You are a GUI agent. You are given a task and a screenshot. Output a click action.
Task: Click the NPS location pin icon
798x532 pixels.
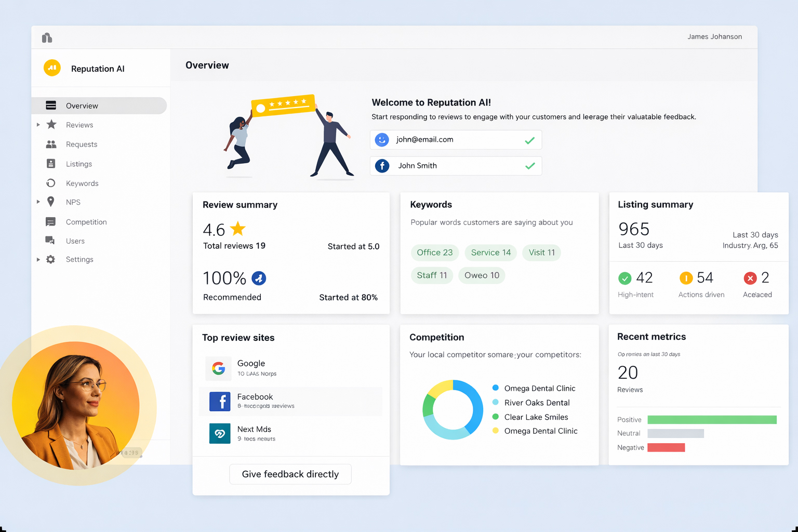point(51,202)
